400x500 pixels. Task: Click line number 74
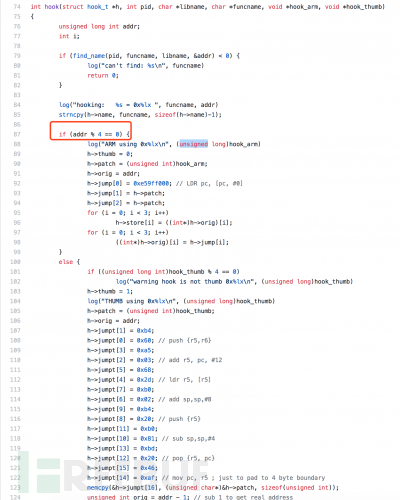click(17, 7)
